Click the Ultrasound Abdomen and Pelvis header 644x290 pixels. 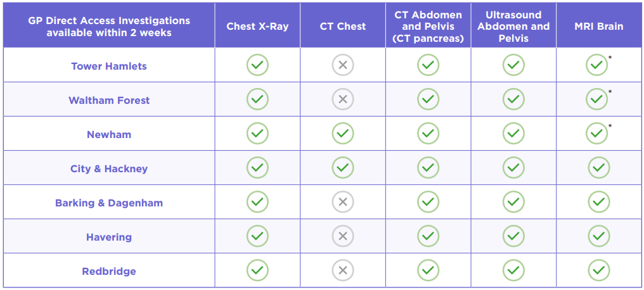[x=513, y=27]
